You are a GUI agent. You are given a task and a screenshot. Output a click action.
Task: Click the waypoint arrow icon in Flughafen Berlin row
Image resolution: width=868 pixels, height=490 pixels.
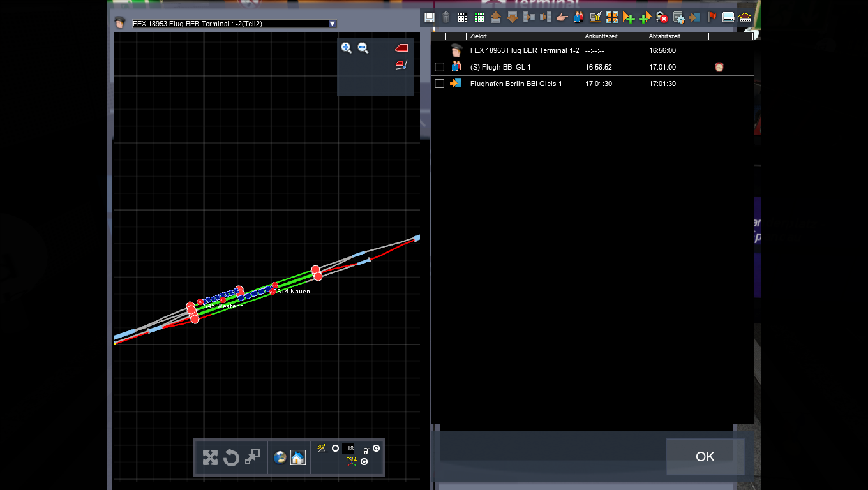pos(456,83)
